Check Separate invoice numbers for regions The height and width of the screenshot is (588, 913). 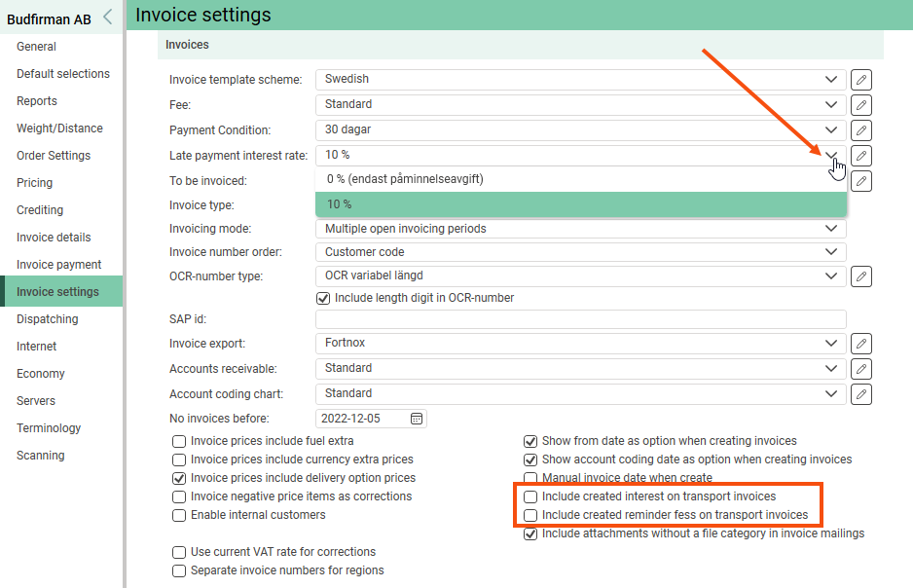(179, 570)
